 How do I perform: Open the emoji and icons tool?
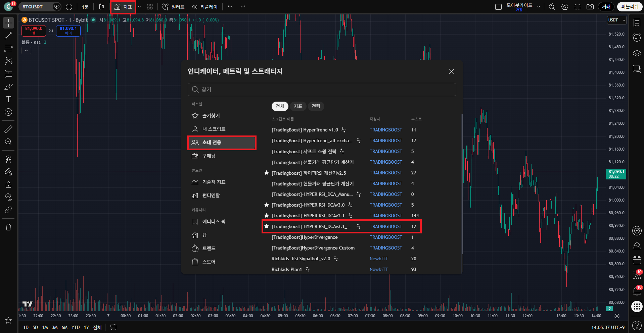coord(8,112)
